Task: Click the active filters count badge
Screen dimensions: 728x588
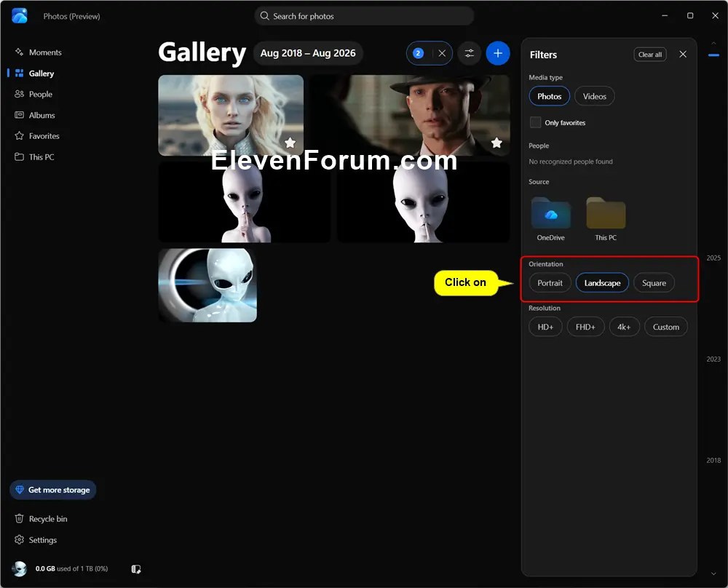Action: tap(418, 53)
